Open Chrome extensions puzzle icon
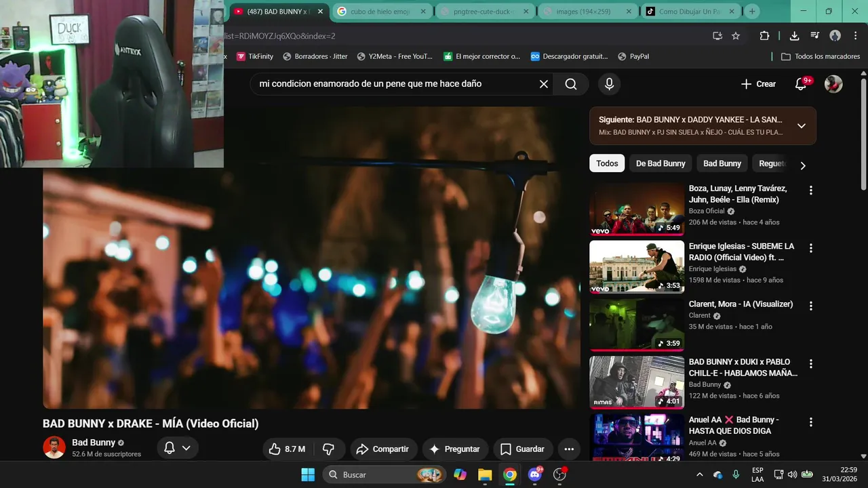Screen dimensions: 868x488 tap(764, 36)
